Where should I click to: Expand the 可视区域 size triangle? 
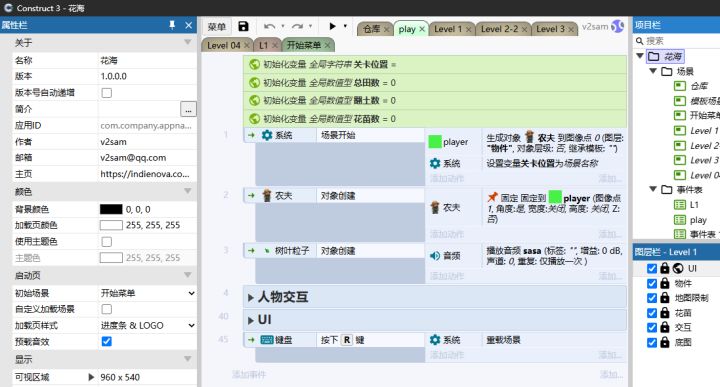[91, 377]
